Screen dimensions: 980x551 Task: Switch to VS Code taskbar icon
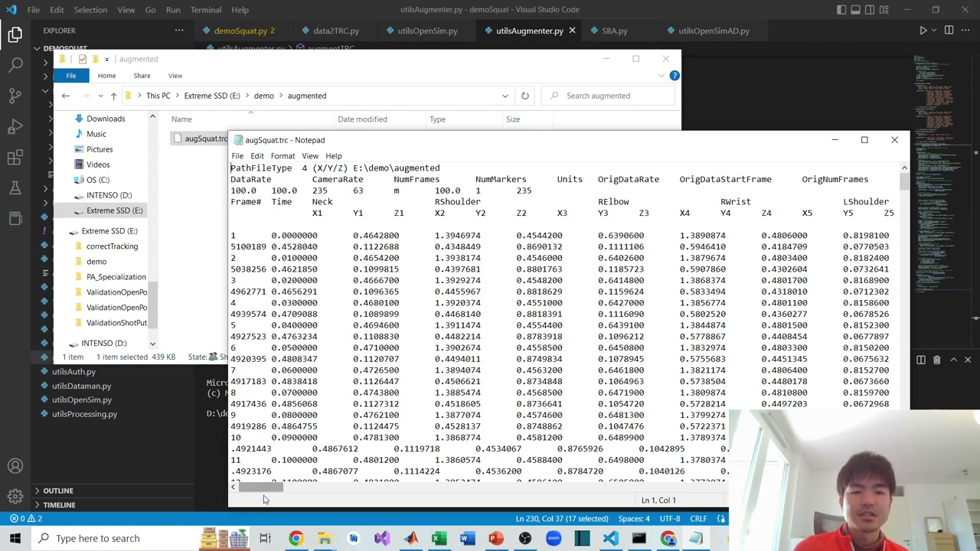pyautogui.click(x=610, y=538)
